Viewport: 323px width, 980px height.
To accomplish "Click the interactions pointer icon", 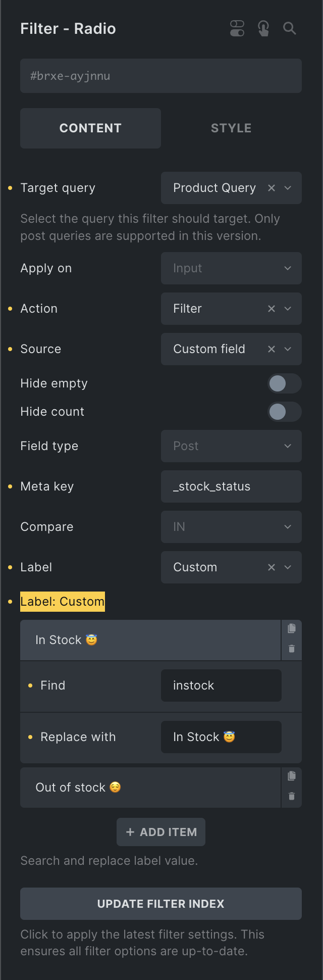I will tap(263, 28).
